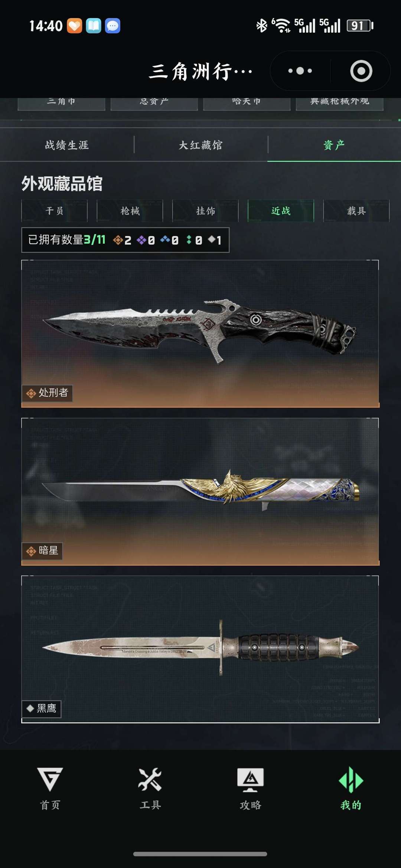This screenshot has height=868, width=401.
Task: Open 暗星 blade skin card
Action: coord(200,492)
